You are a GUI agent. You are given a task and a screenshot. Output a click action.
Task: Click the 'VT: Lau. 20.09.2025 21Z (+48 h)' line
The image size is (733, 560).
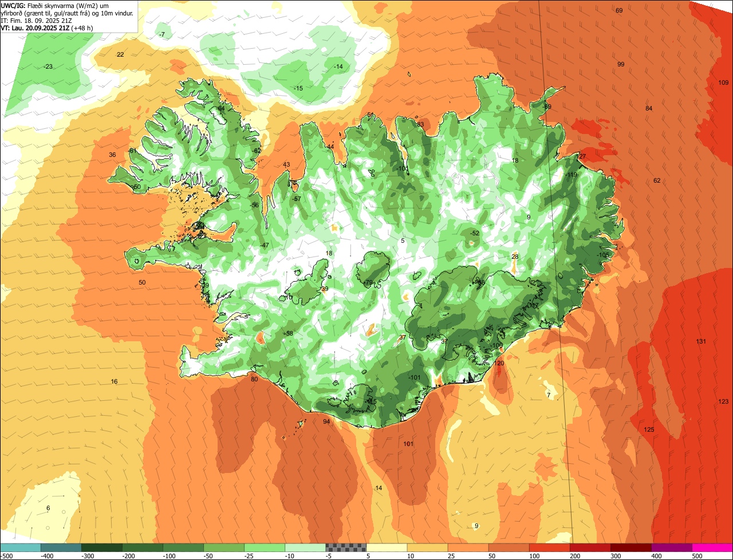[x=47, y=27]
